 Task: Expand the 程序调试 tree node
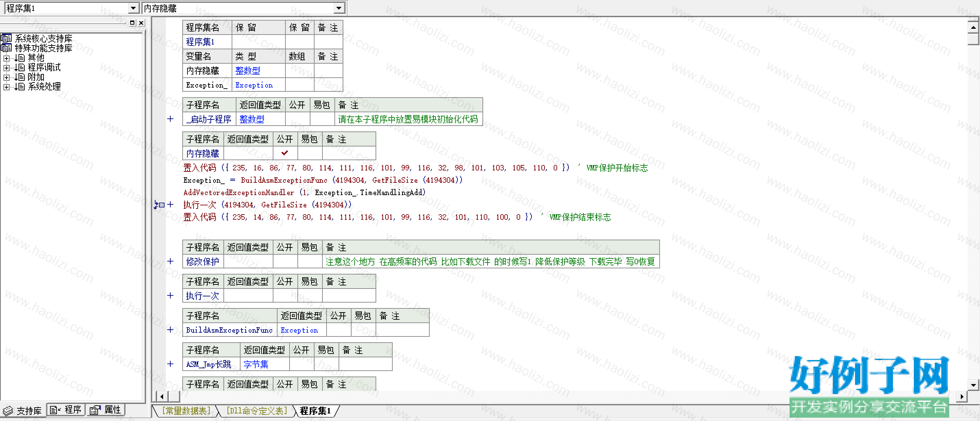[x=6, y=68]
